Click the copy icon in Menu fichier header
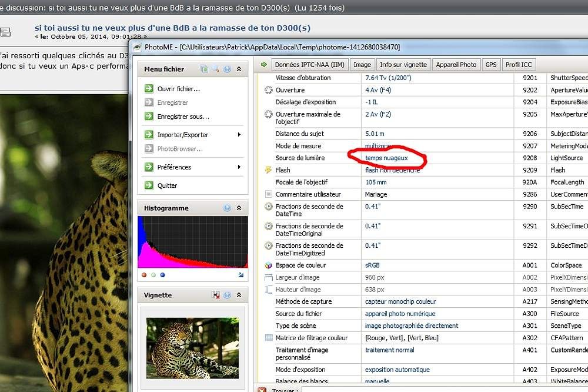The image size is (588, 392). [x=204, y=69]
